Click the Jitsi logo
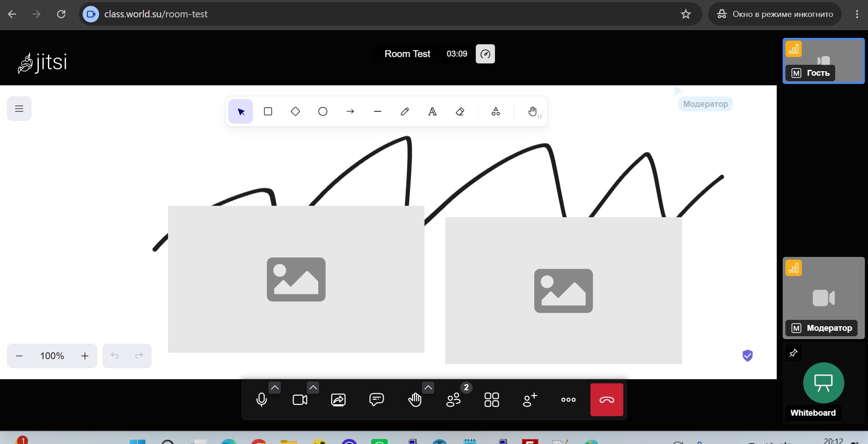868x444 pixels. coord(42,63)
